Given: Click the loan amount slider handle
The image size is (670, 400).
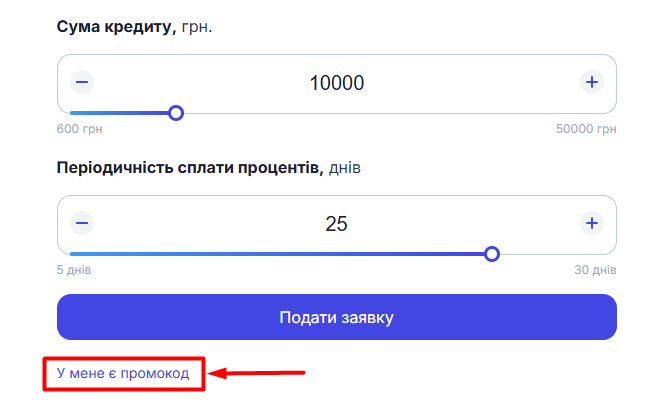Looking at the screenshot, I should (176, 113).
